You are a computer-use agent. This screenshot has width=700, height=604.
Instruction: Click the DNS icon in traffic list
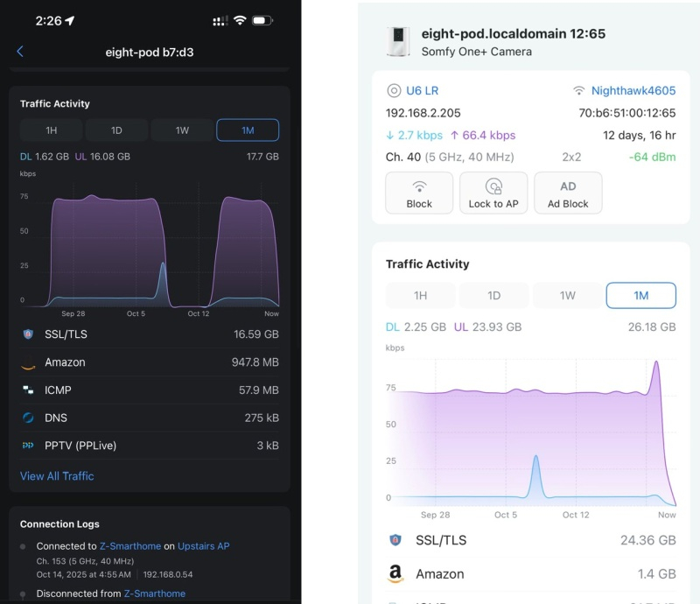coord(28,418)
